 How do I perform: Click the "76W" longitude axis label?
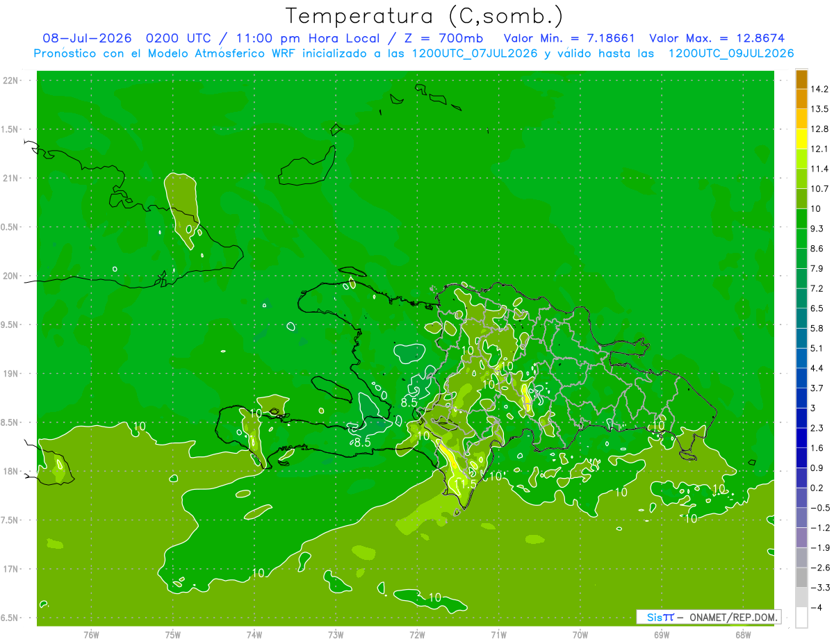pos(92,634)
